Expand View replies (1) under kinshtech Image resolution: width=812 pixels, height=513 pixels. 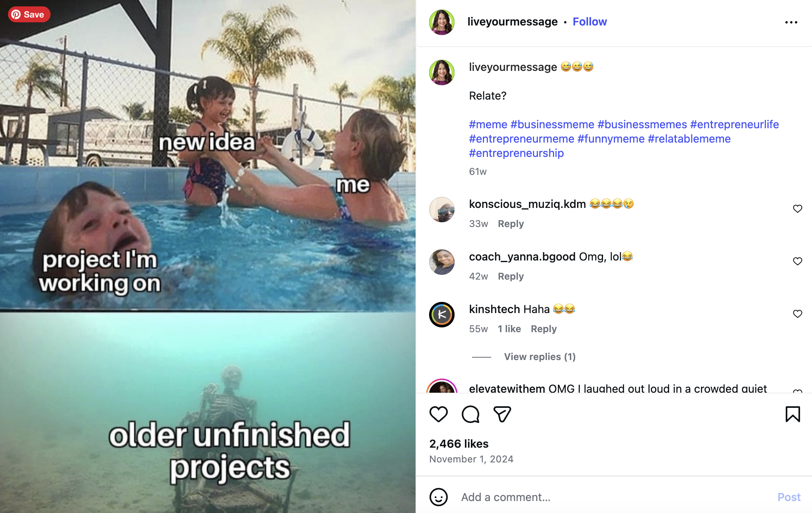click(539, 357)
